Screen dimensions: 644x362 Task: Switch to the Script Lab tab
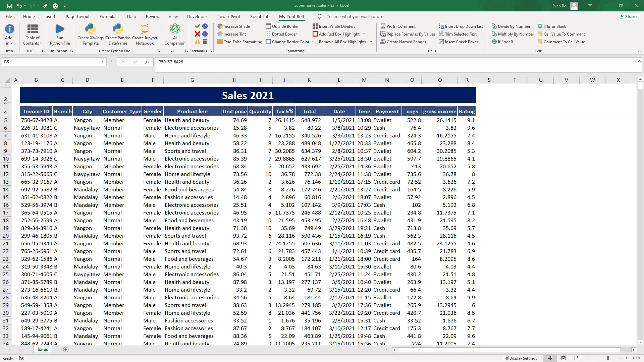(x=260, y=16)
